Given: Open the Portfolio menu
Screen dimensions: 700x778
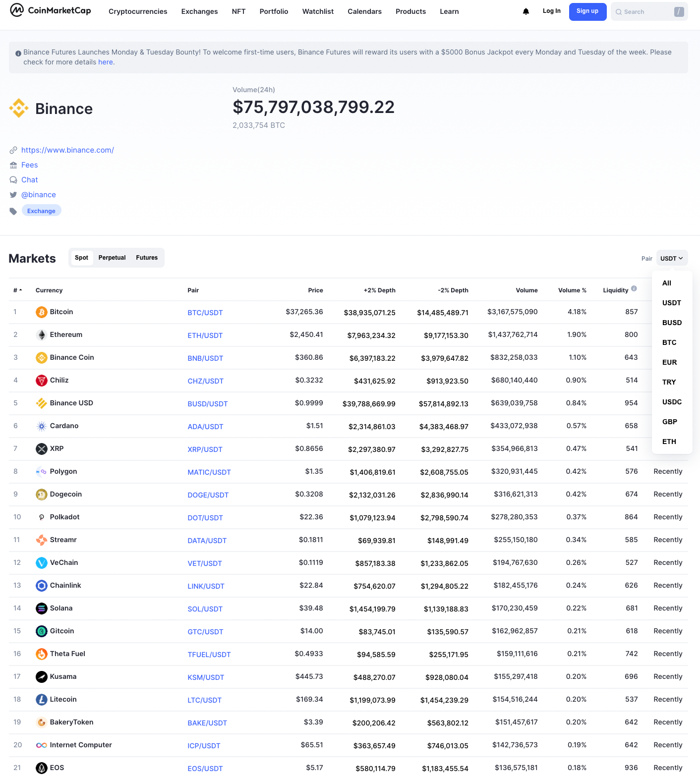Looking at the screenshot, I should click(x=274, y=11).
